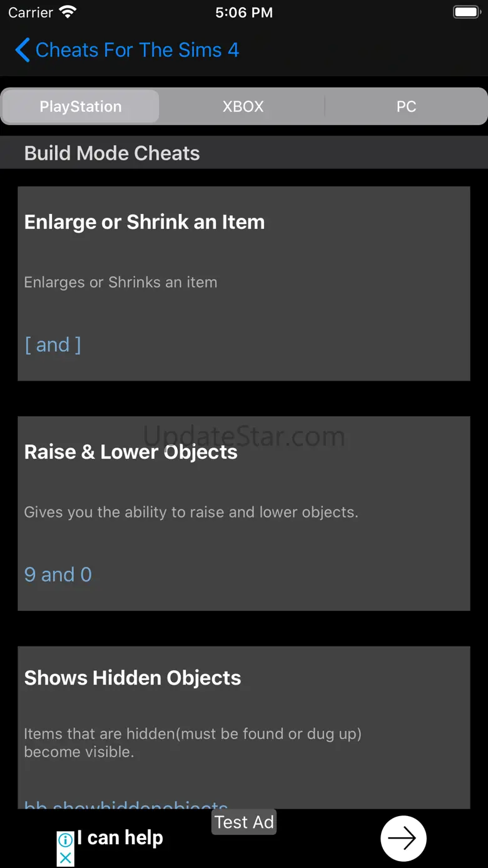Click the Test Ad label
The image size is (488, 868).
[x=244, y=822]
